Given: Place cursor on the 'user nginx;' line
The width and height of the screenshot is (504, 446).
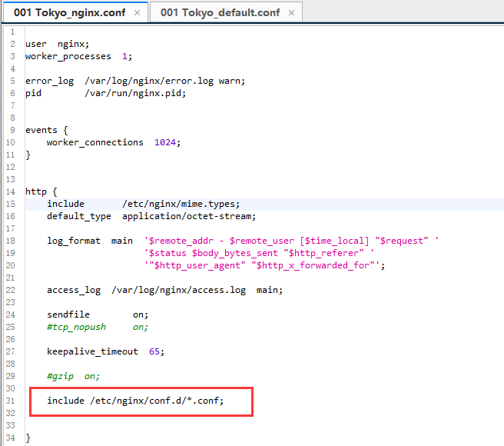Looking at the screenshot, I should (57, 44).
